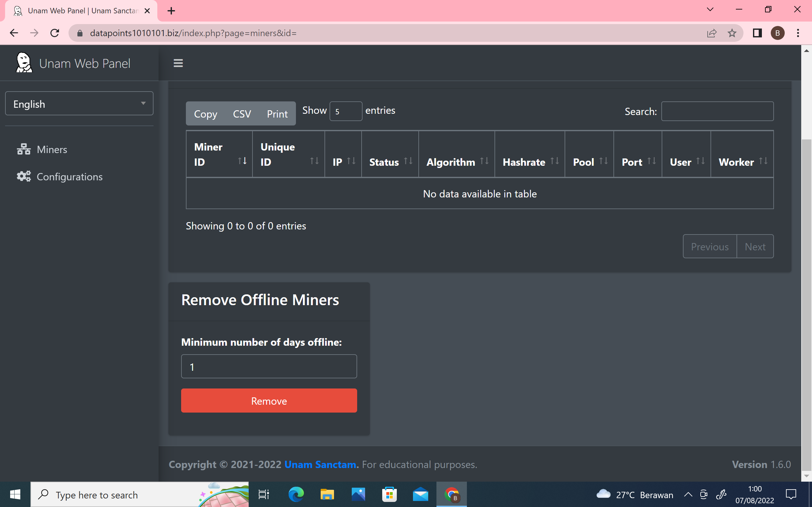Click the browser share page icon
This screenshot has height=507, width=812.
[712, 33]
